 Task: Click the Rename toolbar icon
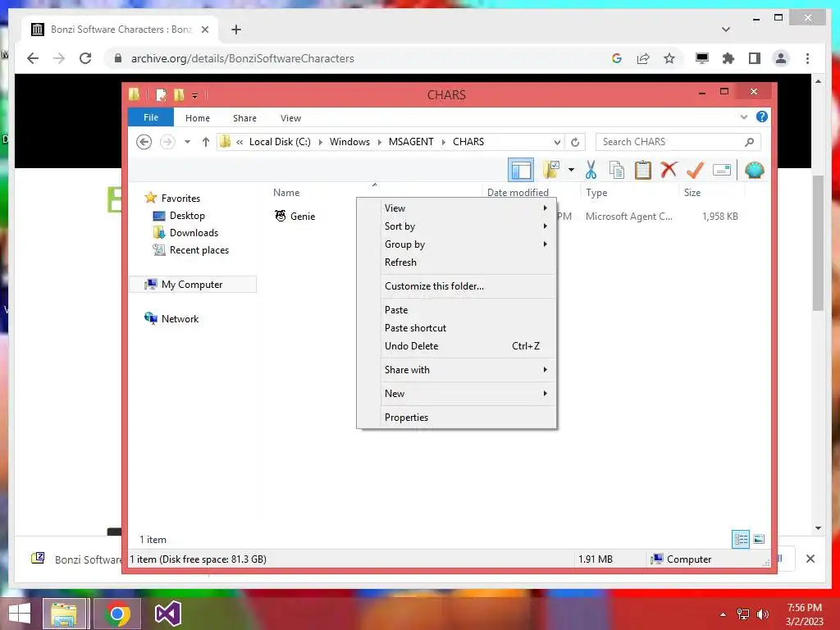pyautogui.click(x=722, y=171)
